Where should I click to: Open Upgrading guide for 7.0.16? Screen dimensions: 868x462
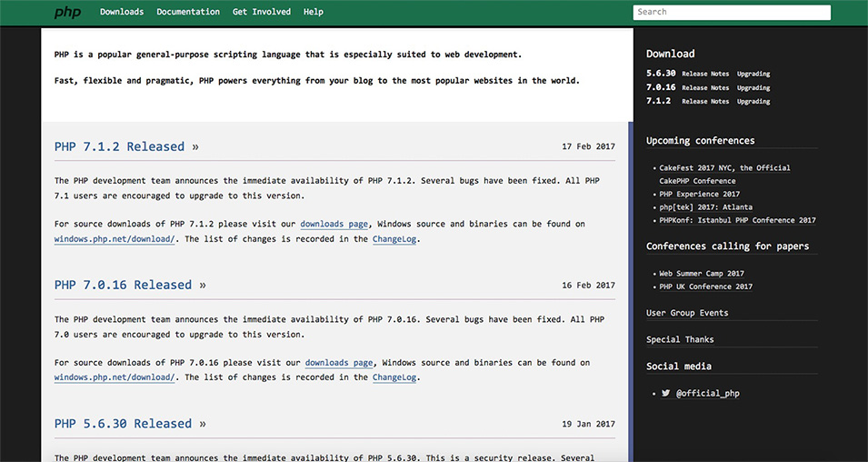click(753, 87)
